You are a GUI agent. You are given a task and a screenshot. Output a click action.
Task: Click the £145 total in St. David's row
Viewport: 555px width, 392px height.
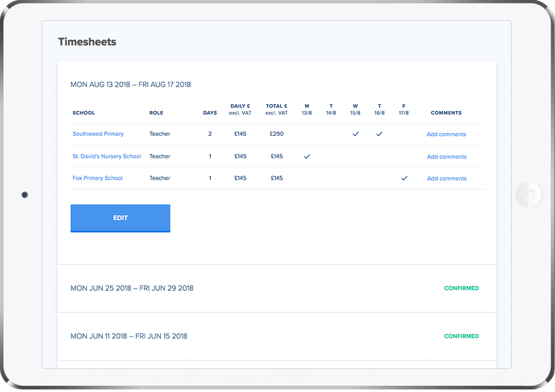pos(277,156)
